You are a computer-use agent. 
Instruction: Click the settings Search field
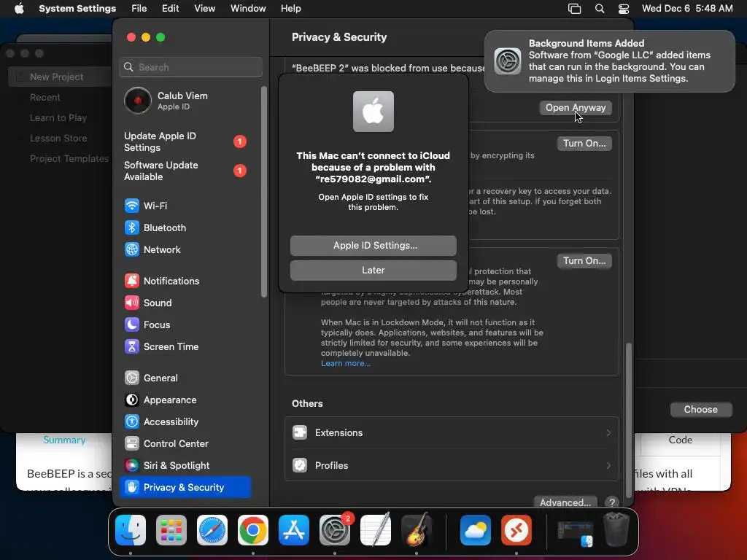pos(190,67)
